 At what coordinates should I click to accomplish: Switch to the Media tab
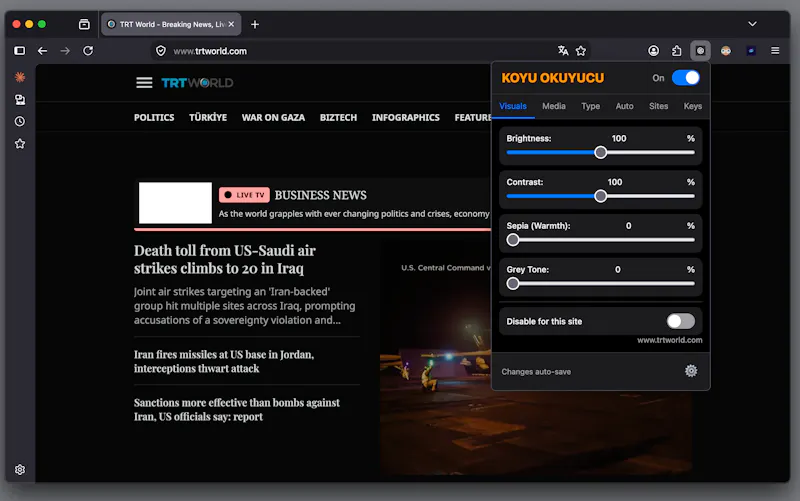(x=554, y=106)
